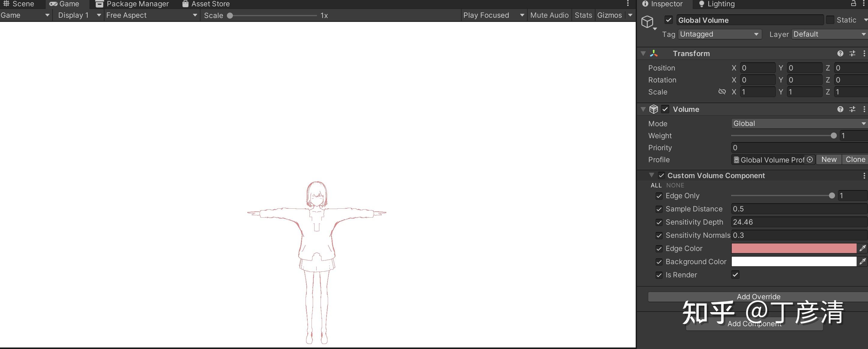
Task: Click the Scale constrain proportions link icon
Action: (722, 92)
